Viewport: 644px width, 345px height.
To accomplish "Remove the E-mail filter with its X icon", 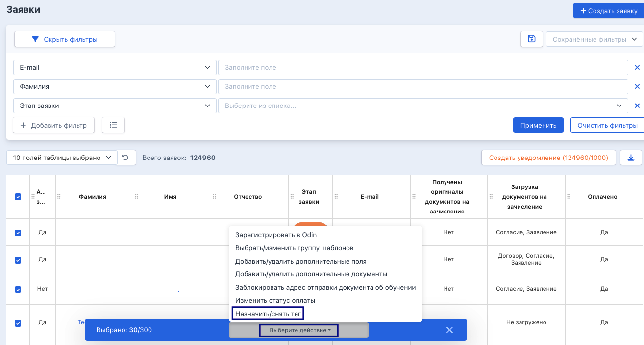I will (x=637, y=68).
